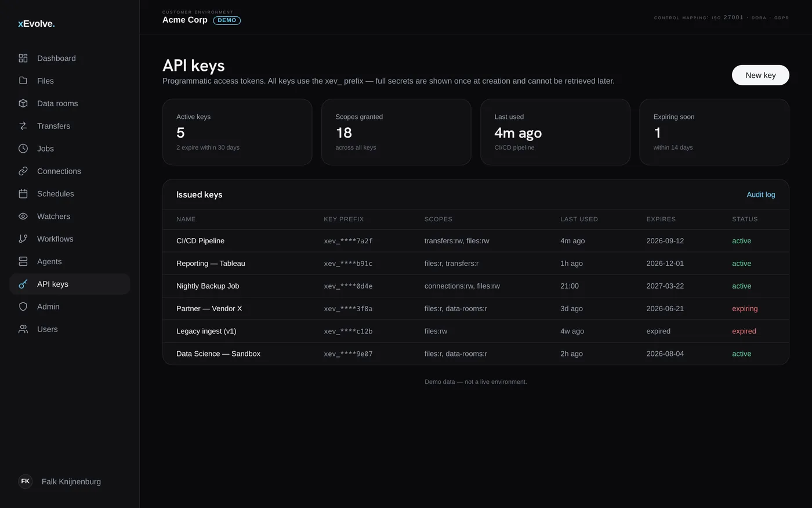Select the Agents menu item
Screen dimensions: 812x508
pos(70,261)
